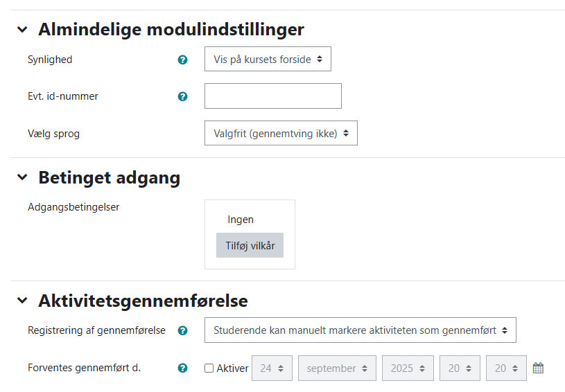Viewport: 565px width, 392px height.
Task: Open the hour dropdown in the date row
Action: click(460, 368)
